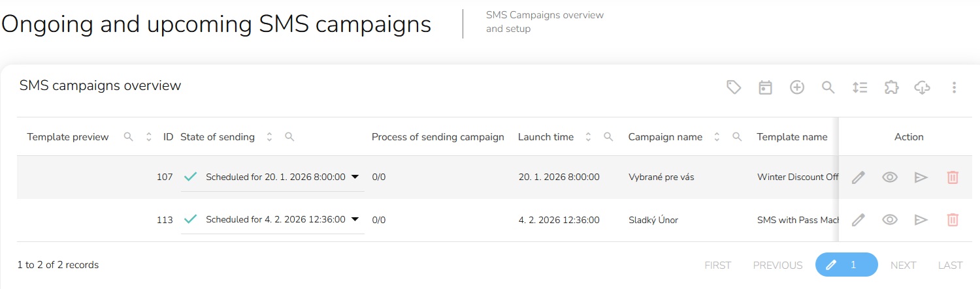980x289 pixels.
Task: Delete campaign 113 with the trash icon
Action: 953,220
